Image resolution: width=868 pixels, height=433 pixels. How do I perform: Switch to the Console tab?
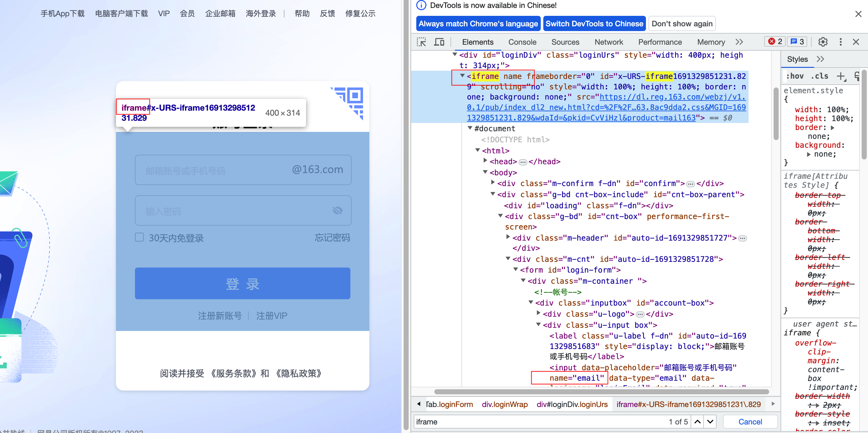[522, 42]
